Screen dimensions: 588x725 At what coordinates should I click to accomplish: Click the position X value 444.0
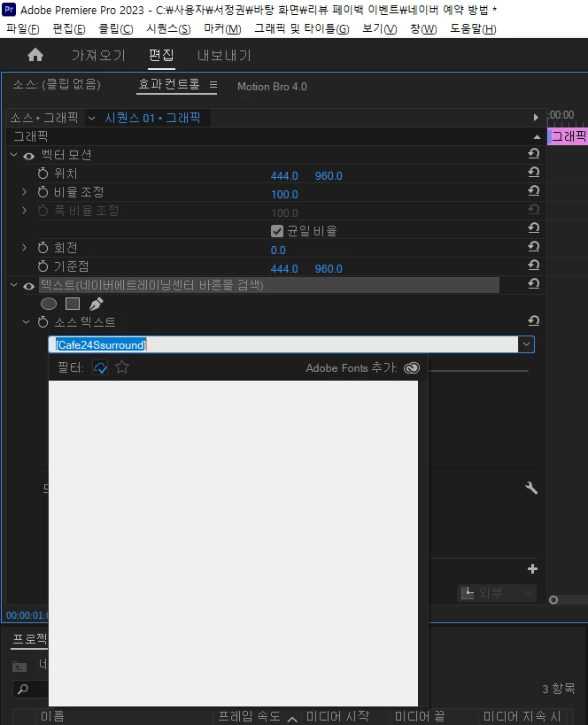point(284,175)
